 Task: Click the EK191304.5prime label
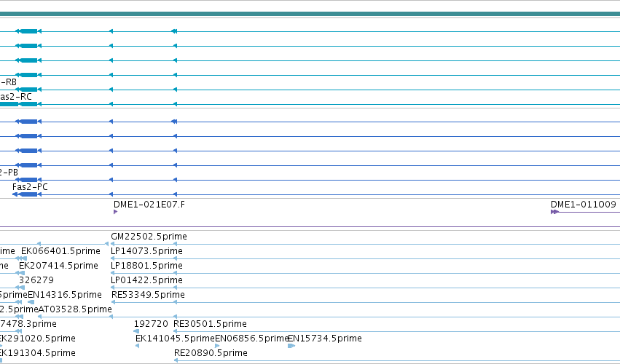pos(36,353)
